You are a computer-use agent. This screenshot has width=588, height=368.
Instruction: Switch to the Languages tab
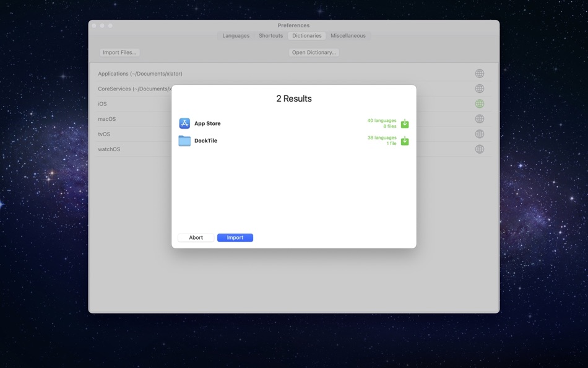click(x=236, y=36)
